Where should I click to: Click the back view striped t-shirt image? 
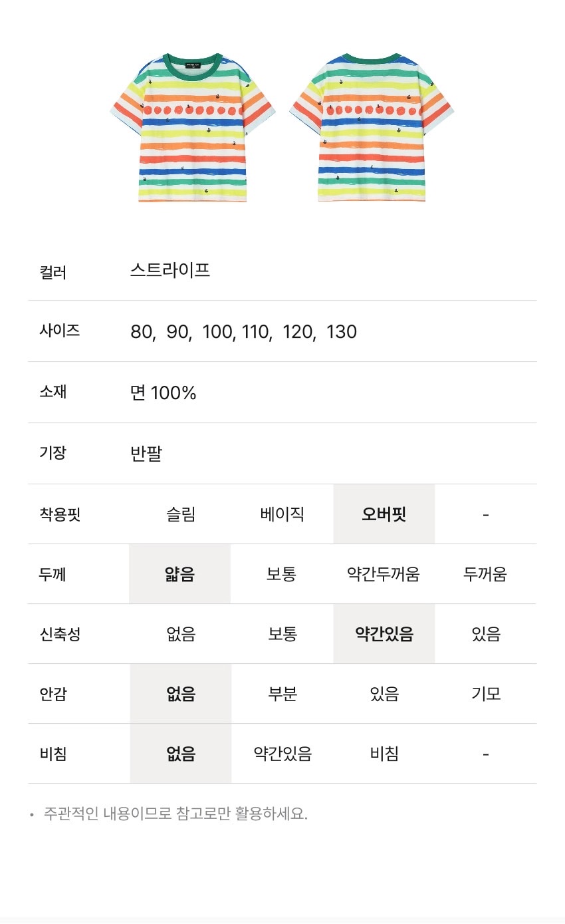[372, 128]
